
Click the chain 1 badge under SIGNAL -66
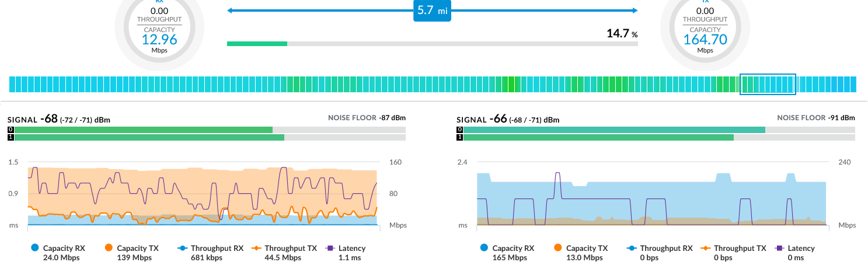tap(460, 138)
